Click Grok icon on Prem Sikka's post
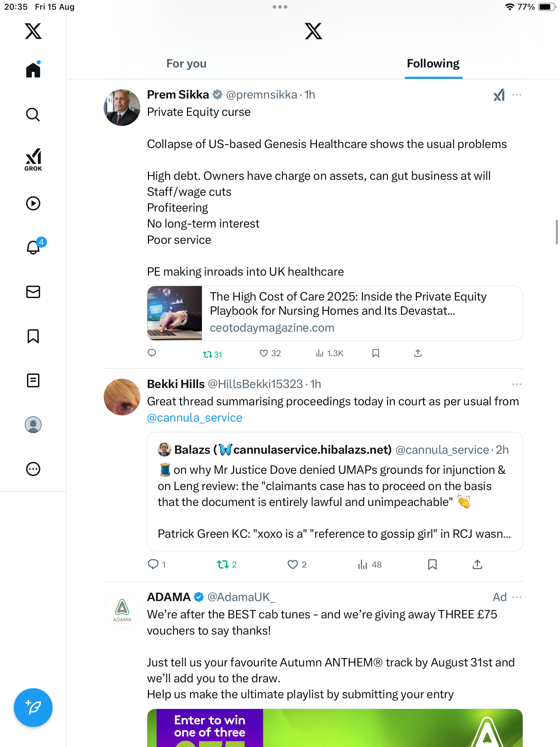Viewport: 560px width, 747px height. [499, 95]
